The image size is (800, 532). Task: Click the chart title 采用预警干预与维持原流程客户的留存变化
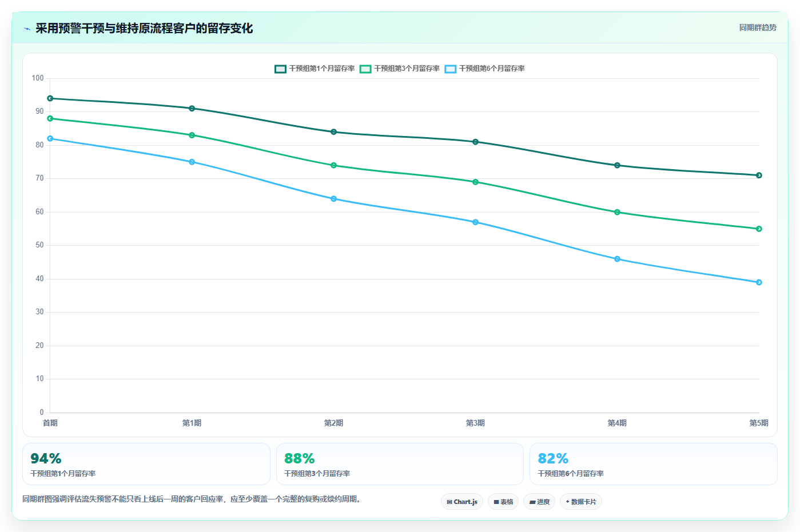coord(144,29)
